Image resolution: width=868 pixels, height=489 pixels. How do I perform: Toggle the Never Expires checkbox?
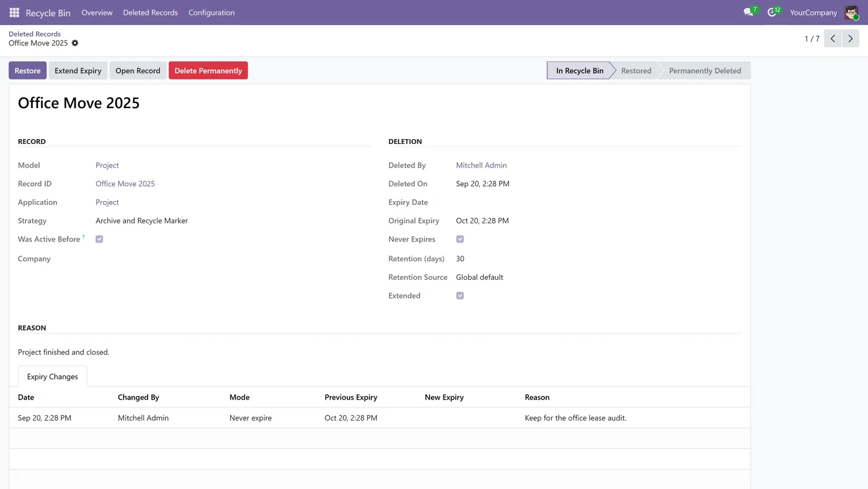pyautogui.click(x=460, y=239)
